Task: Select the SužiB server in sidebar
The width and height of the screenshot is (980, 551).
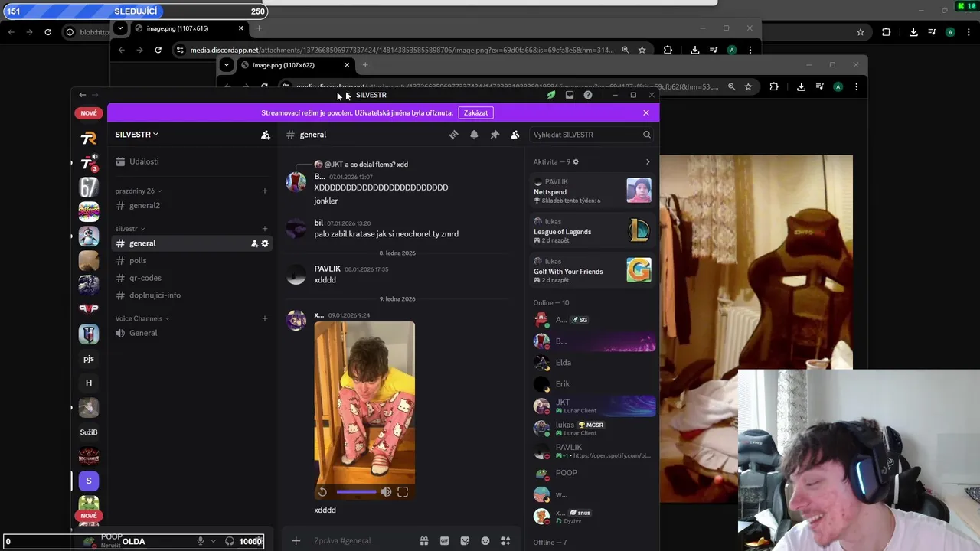Action: (89, 432)
